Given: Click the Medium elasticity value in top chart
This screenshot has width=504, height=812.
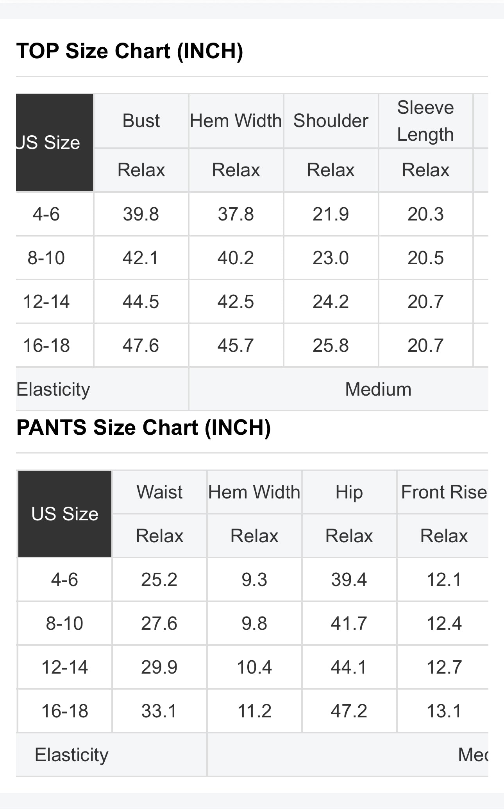Looking at the screenshot, I should (378, 389).
